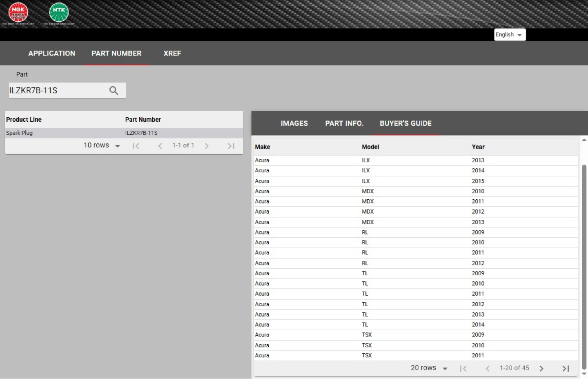Screen dimensions: 588x379
Task: Select the Acura TSX 2011 row
Action: click(x=416, y=356)
